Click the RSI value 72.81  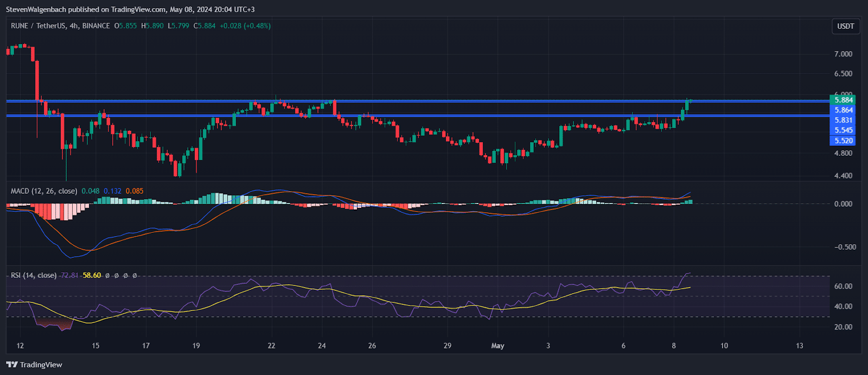[69, 275]
